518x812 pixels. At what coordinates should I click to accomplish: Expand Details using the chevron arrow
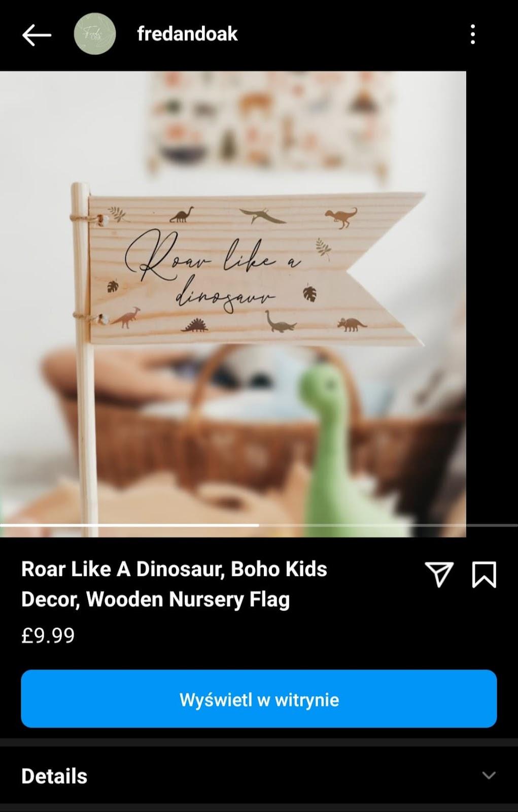point(489,775)
